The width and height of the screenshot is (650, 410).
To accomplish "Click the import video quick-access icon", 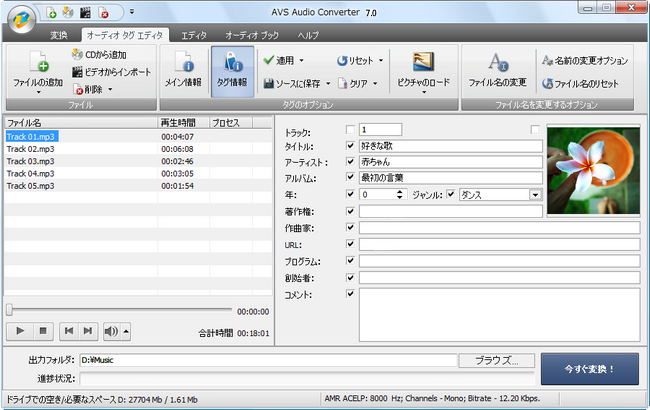I will 85,13.
